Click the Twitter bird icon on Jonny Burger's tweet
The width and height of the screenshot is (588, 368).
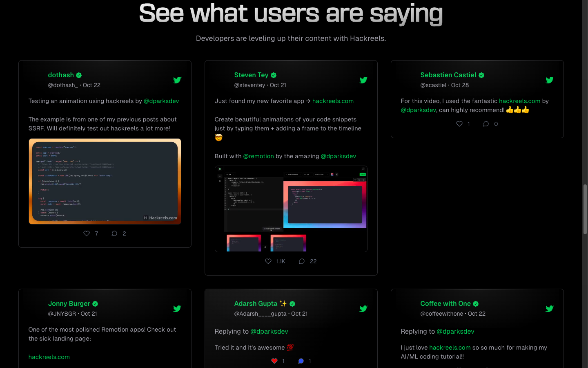[x=177, y=309]
